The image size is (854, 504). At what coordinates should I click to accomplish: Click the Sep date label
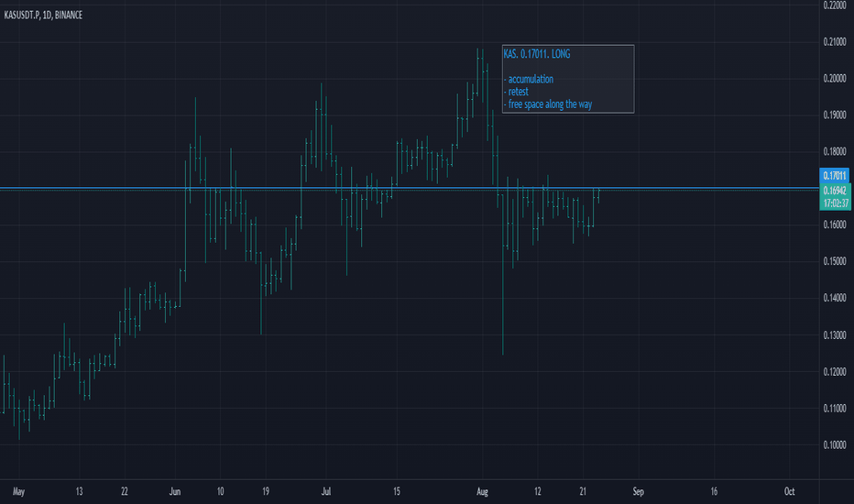pyautogui.click(x=639, y=491)
